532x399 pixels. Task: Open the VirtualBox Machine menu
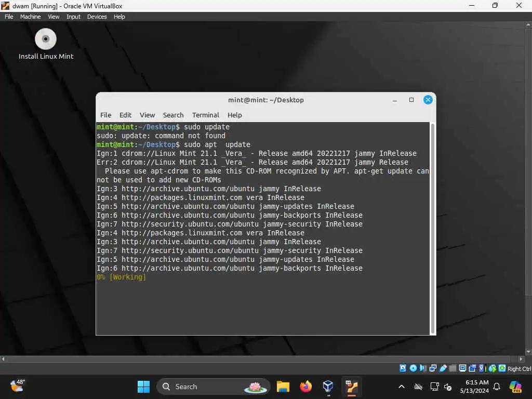(x=30, y=17)
